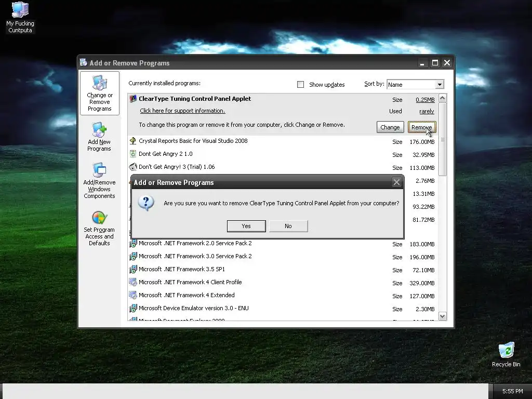Select the .NET Framework 4 Extended icon
The height and width of the screenshot is (399, 532).
(133, 295)
